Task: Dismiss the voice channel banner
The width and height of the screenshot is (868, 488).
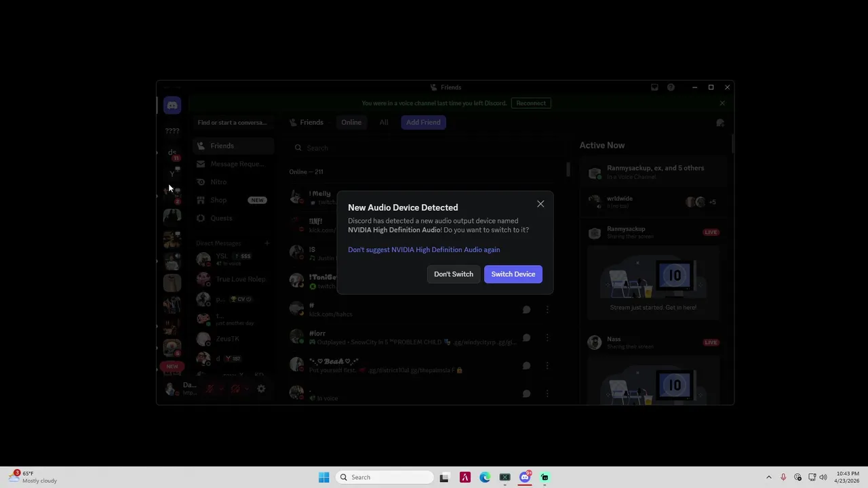Action: point(722,103)
